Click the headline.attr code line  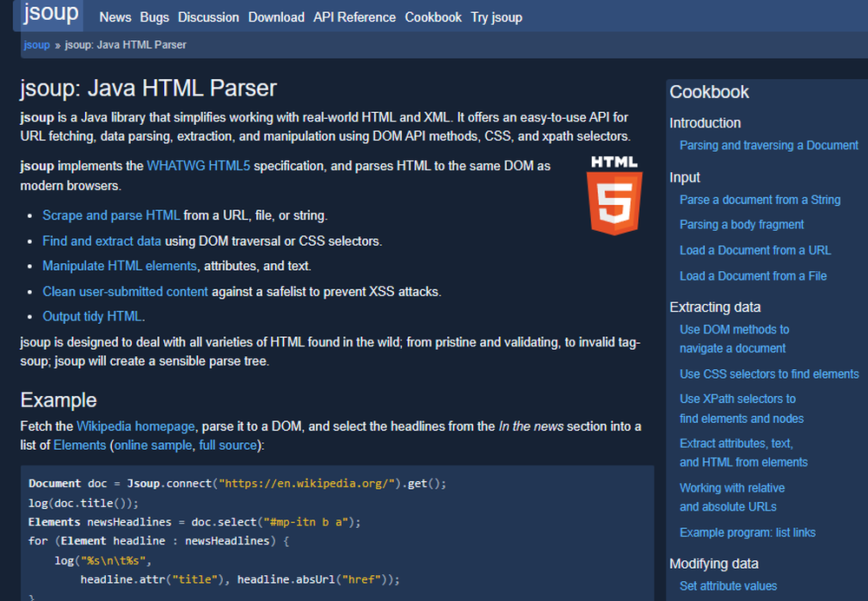coord(240,579)
